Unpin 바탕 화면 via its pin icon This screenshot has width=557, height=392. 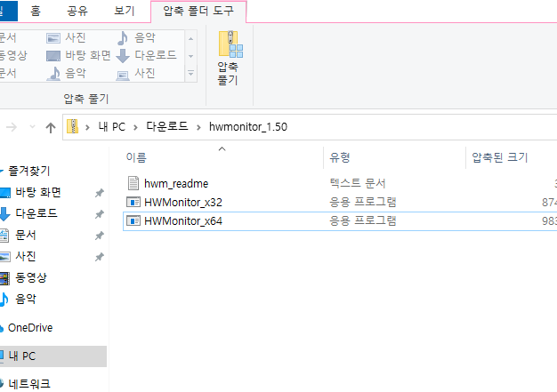click(x=100, y=193)
